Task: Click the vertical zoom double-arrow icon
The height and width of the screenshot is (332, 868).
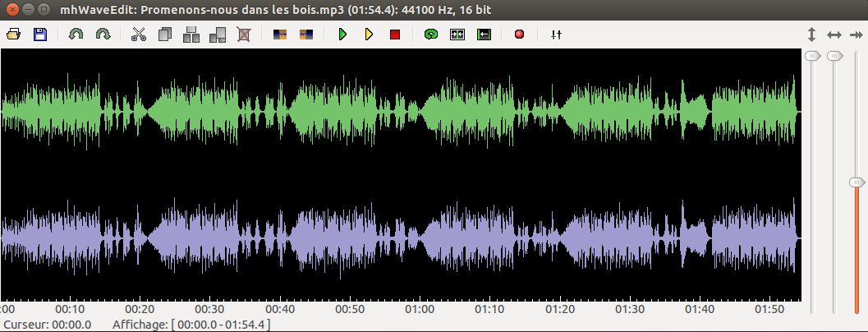Action: tap(811, 35)
